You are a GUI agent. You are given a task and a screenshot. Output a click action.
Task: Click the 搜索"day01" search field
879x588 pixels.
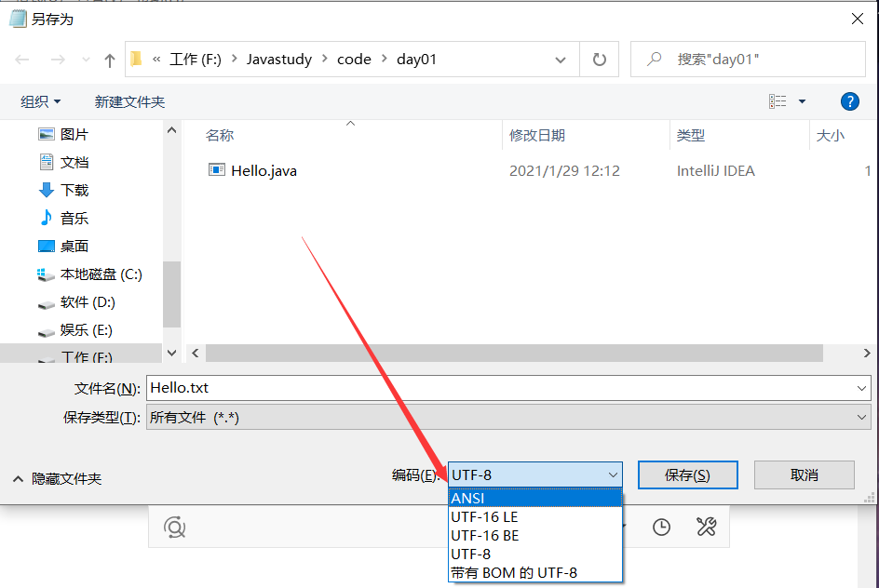749,60
